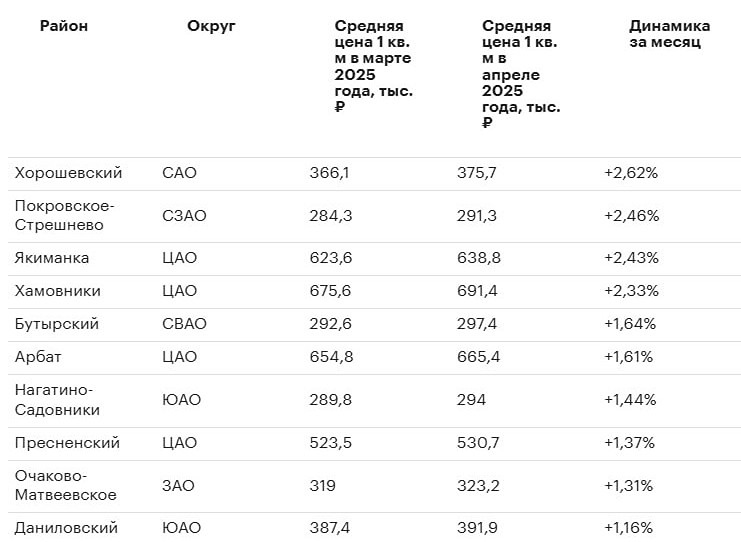Select the April 2025 average price header
This screenshot has width=741, height=542.
point(520,74)
